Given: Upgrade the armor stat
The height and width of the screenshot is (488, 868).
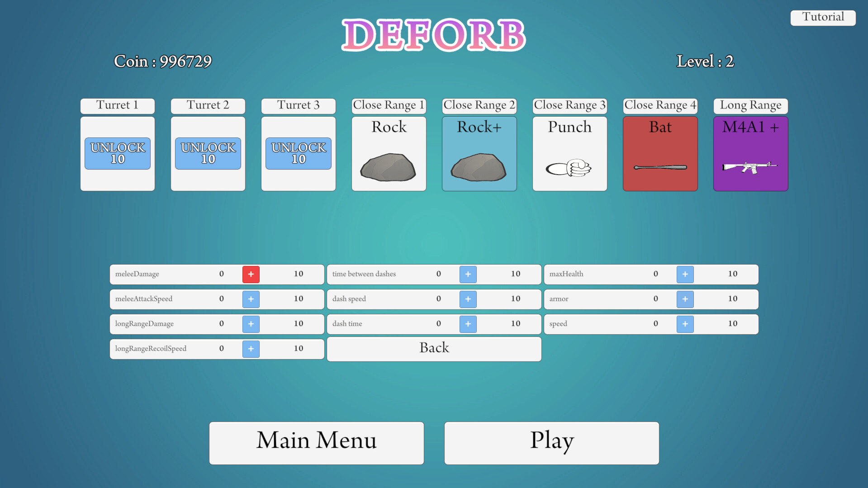Looking at the screenshot, I should click(x=685, y=299).
